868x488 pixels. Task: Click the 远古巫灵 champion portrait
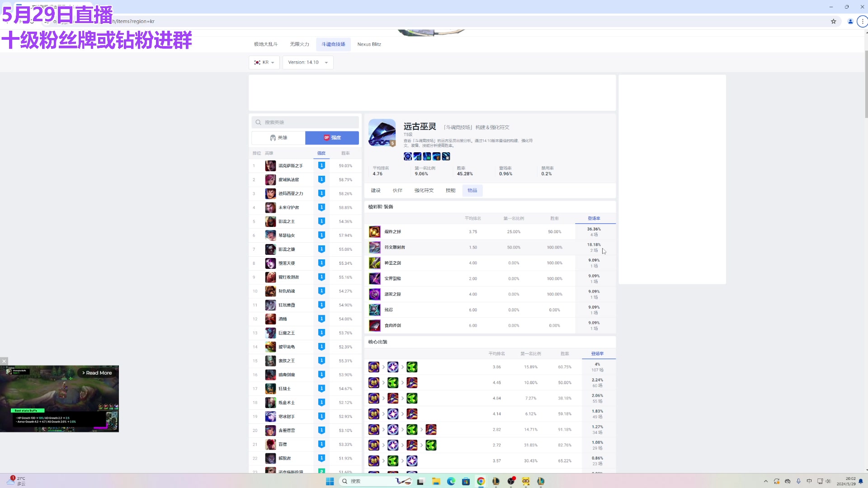382,133
